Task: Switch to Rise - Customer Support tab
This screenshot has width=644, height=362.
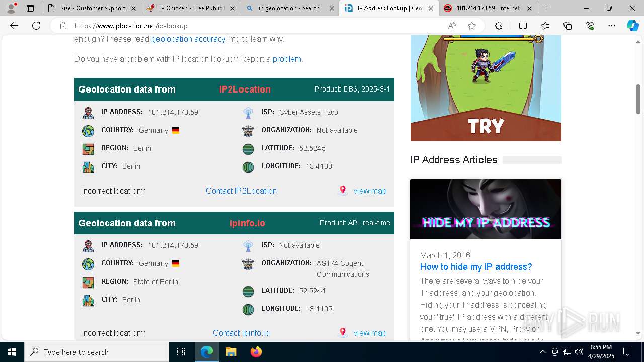Action: (x=91, y=8)
